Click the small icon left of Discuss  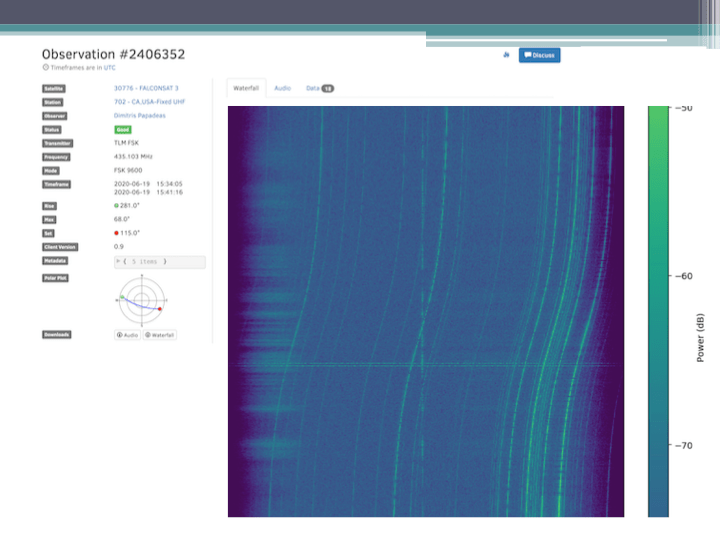(507, 55)
